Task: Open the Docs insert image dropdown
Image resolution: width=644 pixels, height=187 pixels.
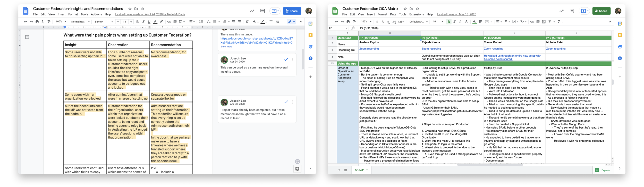Action: (182, 22)
